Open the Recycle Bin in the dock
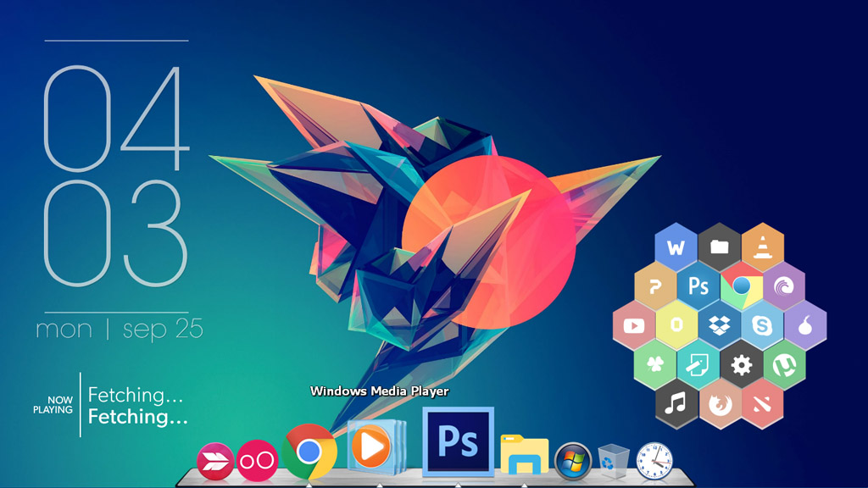868x488 pixels. [x=613, y=461]
